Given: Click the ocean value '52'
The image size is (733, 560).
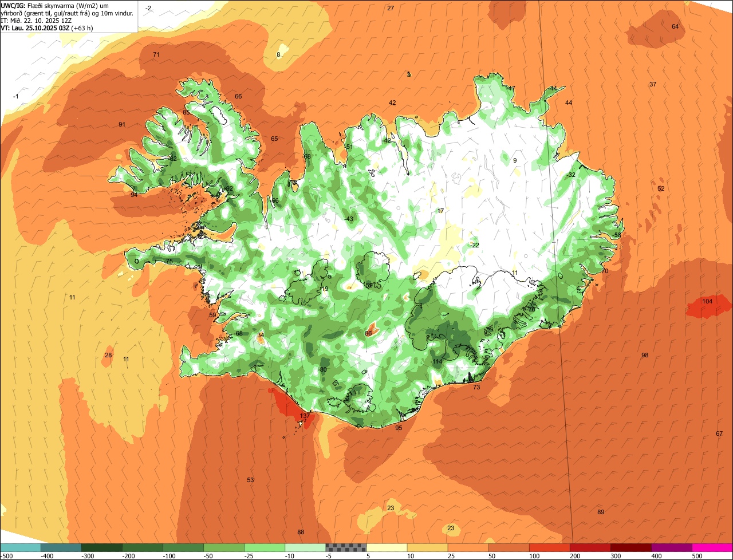Looking at the screenshot, I should coord(661,188).
